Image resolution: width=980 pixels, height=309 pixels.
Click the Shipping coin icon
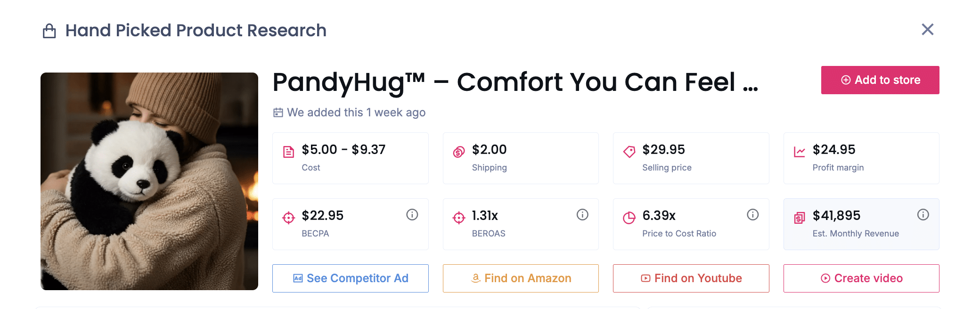459,152
